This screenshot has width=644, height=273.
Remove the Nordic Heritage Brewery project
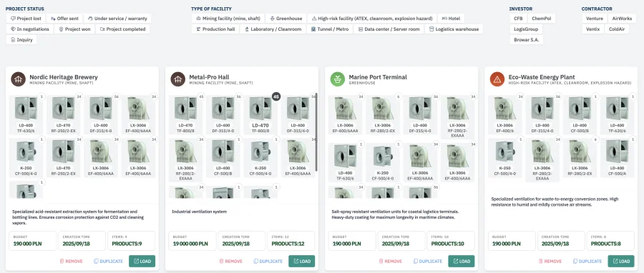click(71, 261)
